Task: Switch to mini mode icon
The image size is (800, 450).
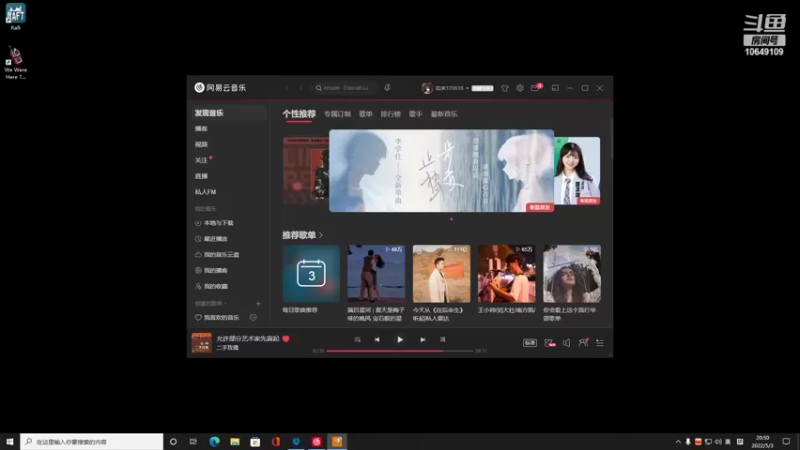Action: pyautogui.click(x=555, y=88)
